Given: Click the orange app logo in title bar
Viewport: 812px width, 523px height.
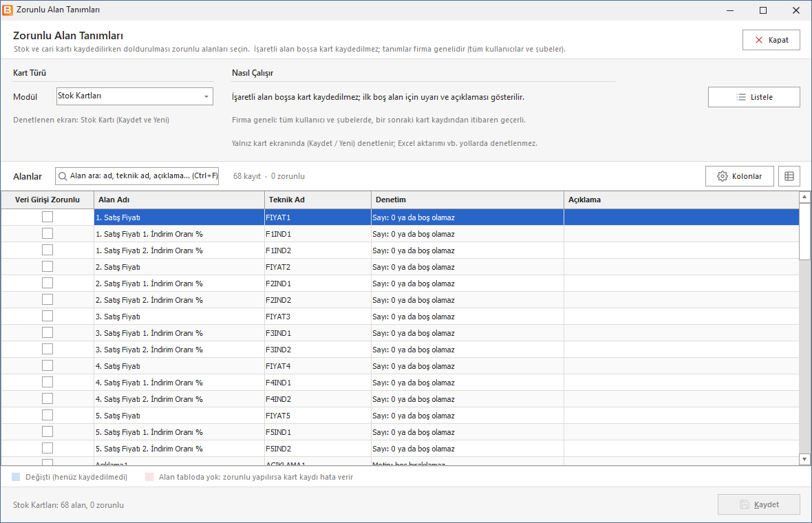Looking at the screenshot, I should click(8, 10).
